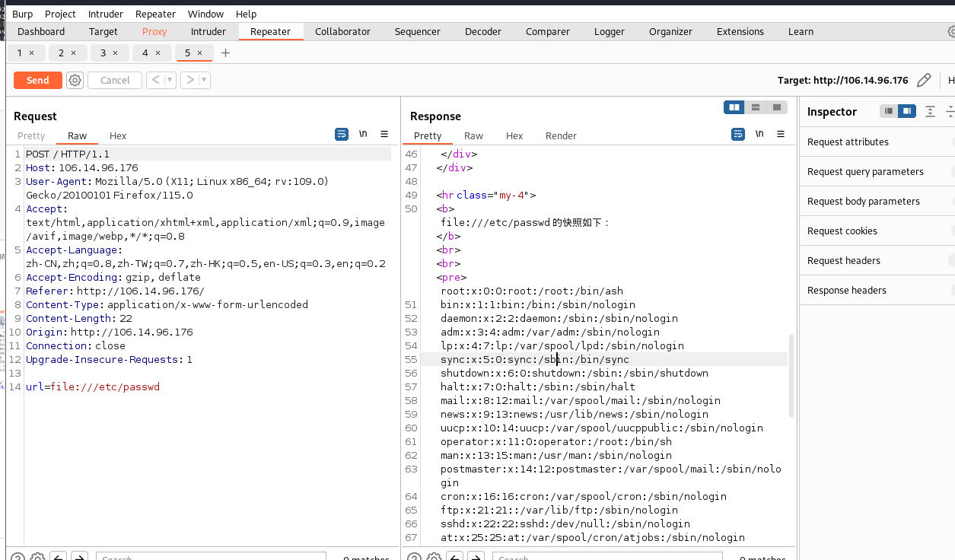Switch to the Logger tab

click(x=610, y=31)
